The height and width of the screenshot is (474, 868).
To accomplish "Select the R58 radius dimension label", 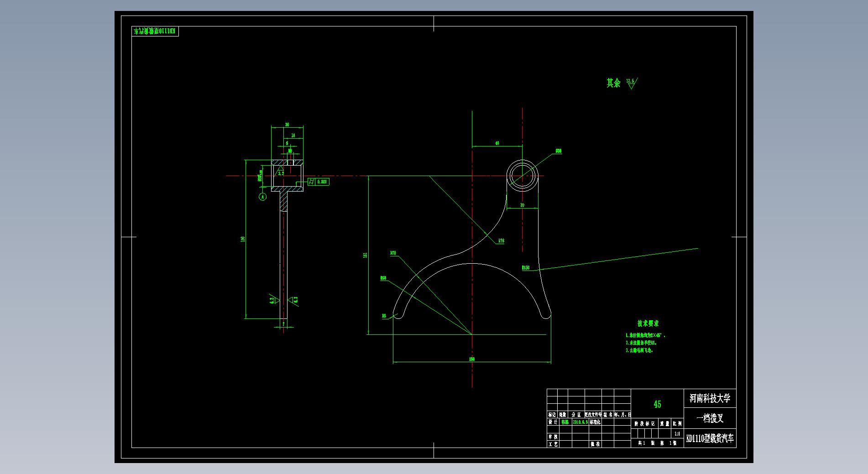I will click(x=383, y=278).
